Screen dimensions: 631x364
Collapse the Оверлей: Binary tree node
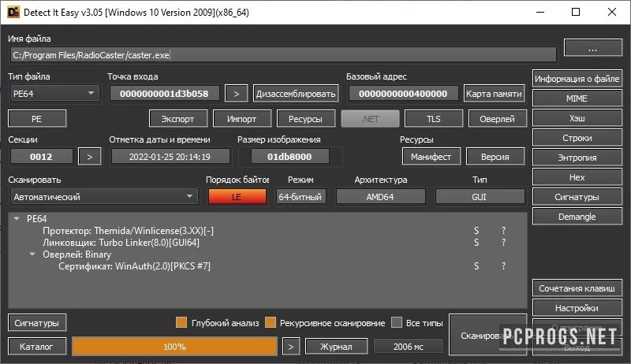(x=32, y=254)
